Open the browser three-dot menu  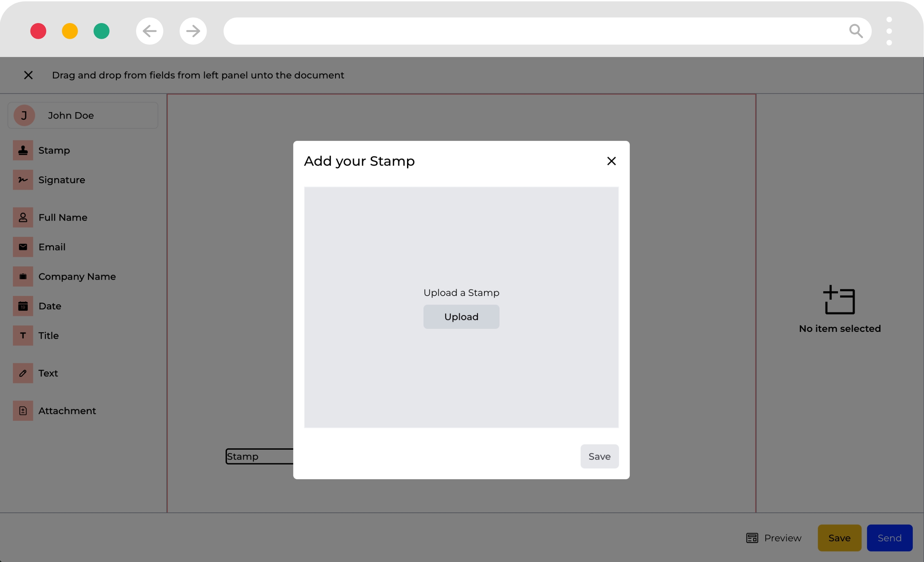(x=889, y=31)
